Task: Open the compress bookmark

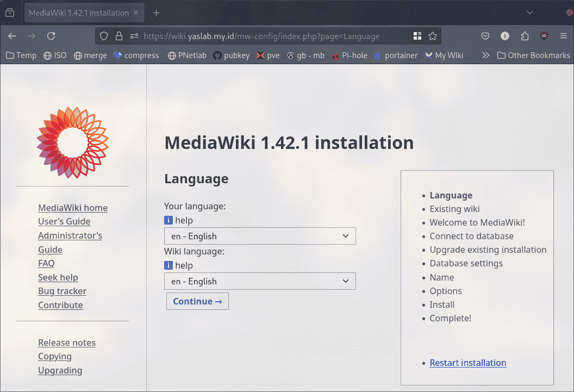Action: [x=136, y=55]
